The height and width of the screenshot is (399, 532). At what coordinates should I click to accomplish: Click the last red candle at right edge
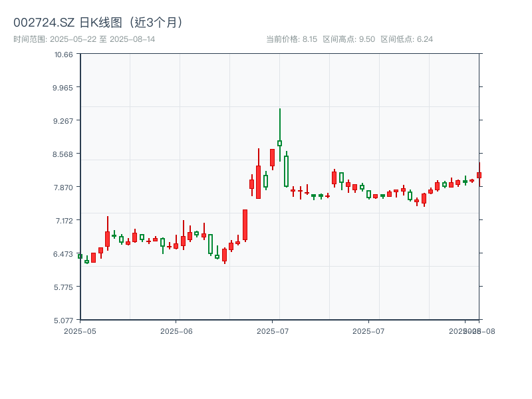(x=478, y=175)
